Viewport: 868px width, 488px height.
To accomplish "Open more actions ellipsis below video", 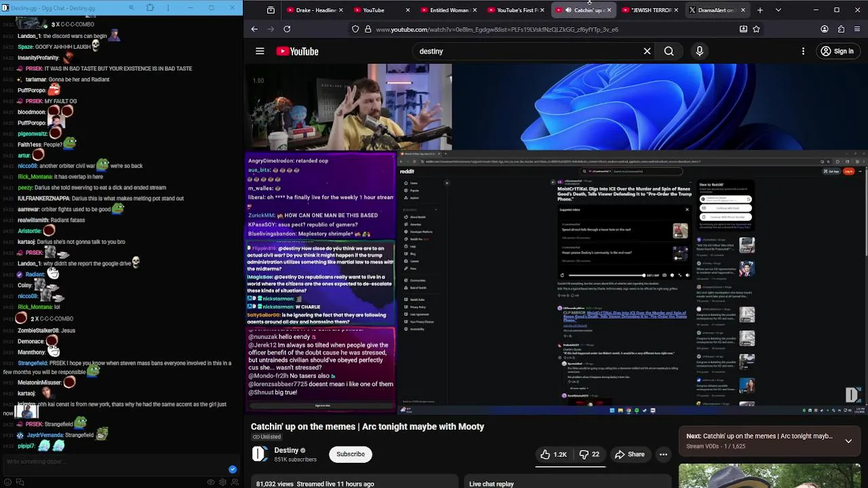I will (x=664, y=454).
